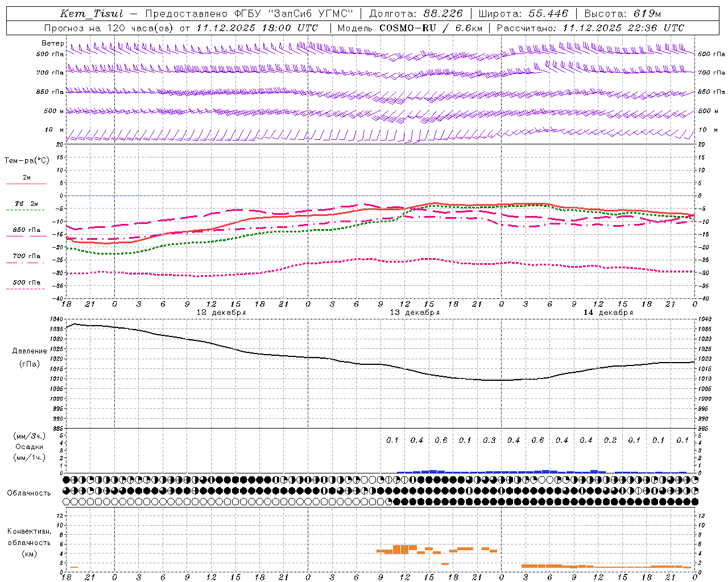
Task: Click the "Td 2м" dew point legend entry
Action: (x=27, y=203)
